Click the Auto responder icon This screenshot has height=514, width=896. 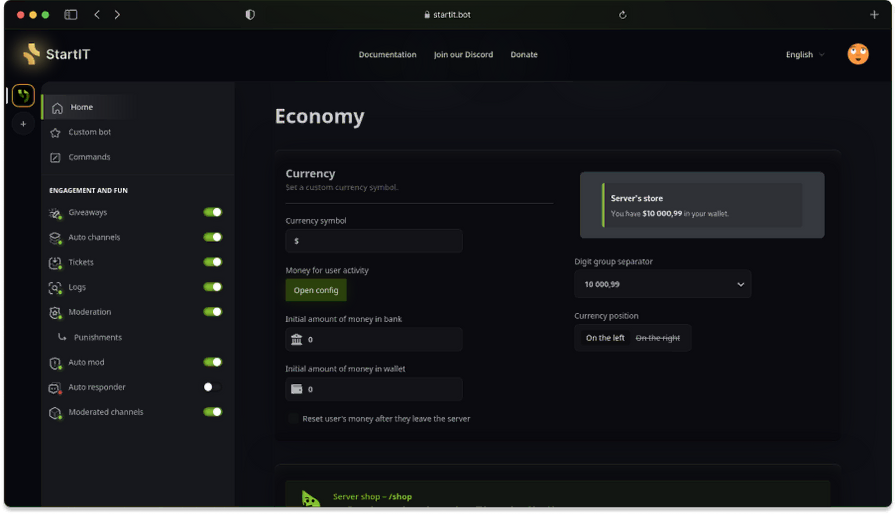pyautogui.click(x=55, y=388)
